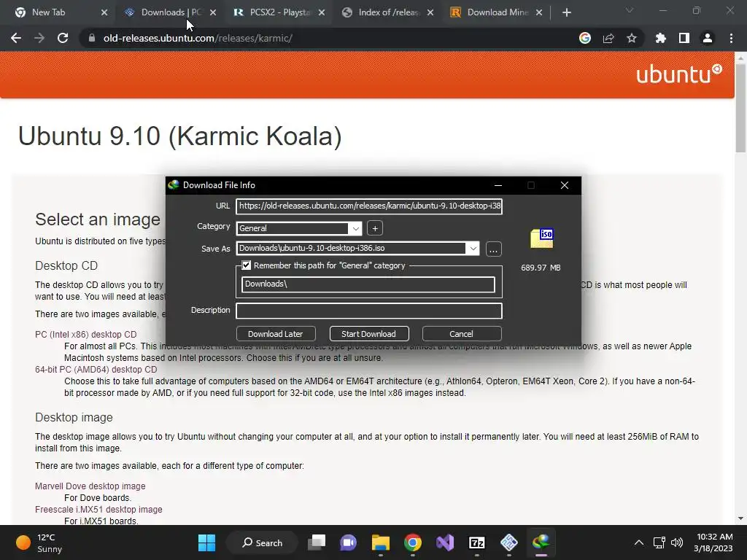This screenshot has width=747, height=560.
Task: Reload the current page
Action: pyautogui.click(x=63, y=38)
